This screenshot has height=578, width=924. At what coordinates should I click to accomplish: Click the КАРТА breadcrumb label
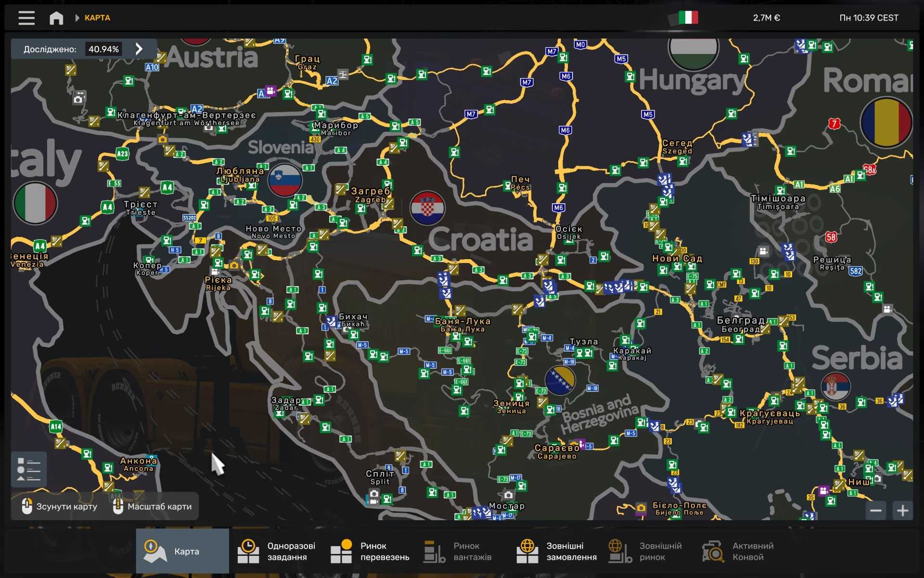pyautogui.click(x=97, y=18)
